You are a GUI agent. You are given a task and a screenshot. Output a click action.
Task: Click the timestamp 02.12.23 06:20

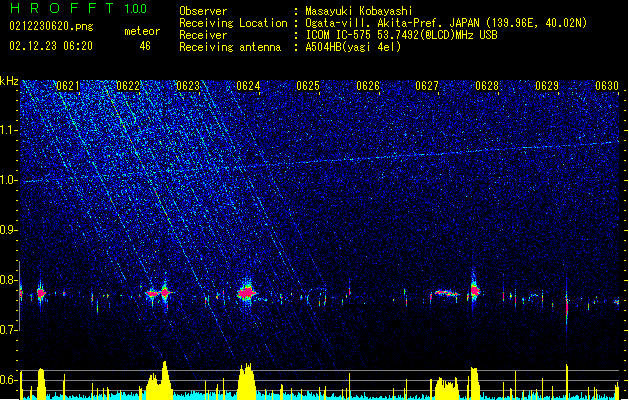pos(51,46)
